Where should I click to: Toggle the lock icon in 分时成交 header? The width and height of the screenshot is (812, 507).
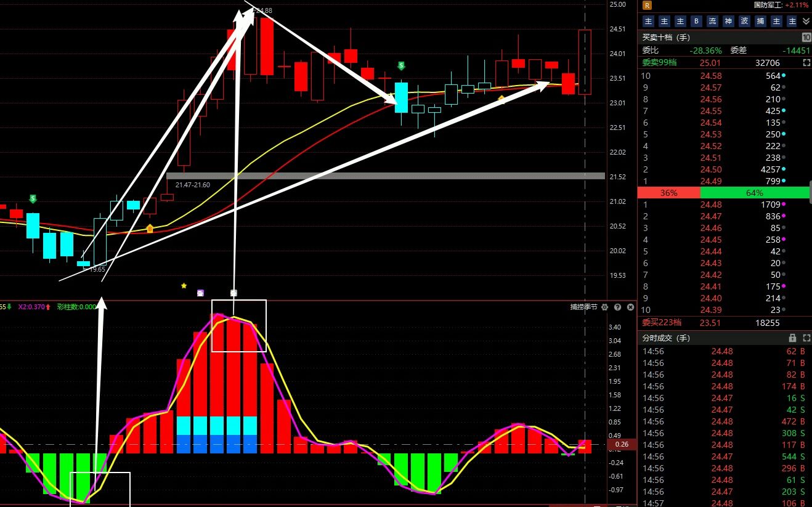coord(793,338)
